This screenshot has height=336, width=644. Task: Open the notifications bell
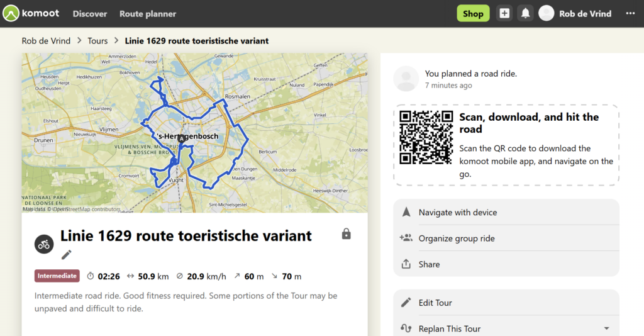525,13
